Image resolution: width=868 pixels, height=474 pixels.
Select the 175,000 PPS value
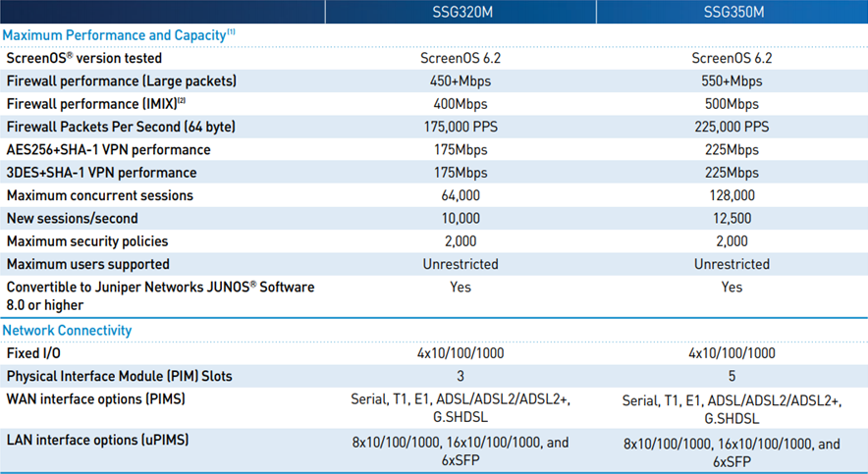point(461,127)
